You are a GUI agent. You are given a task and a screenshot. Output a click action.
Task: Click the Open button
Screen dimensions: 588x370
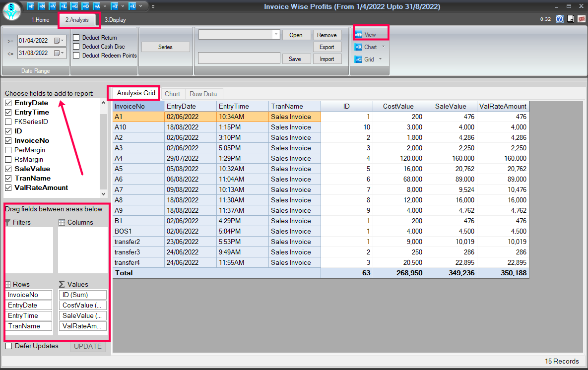pos(296,35)
